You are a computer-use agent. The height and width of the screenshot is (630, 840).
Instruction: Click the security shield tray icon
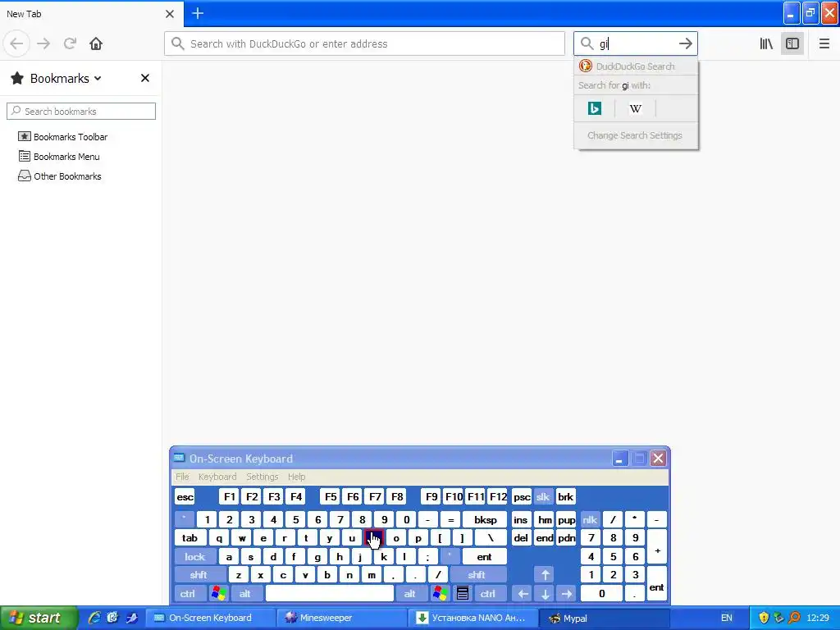(764, 618)
